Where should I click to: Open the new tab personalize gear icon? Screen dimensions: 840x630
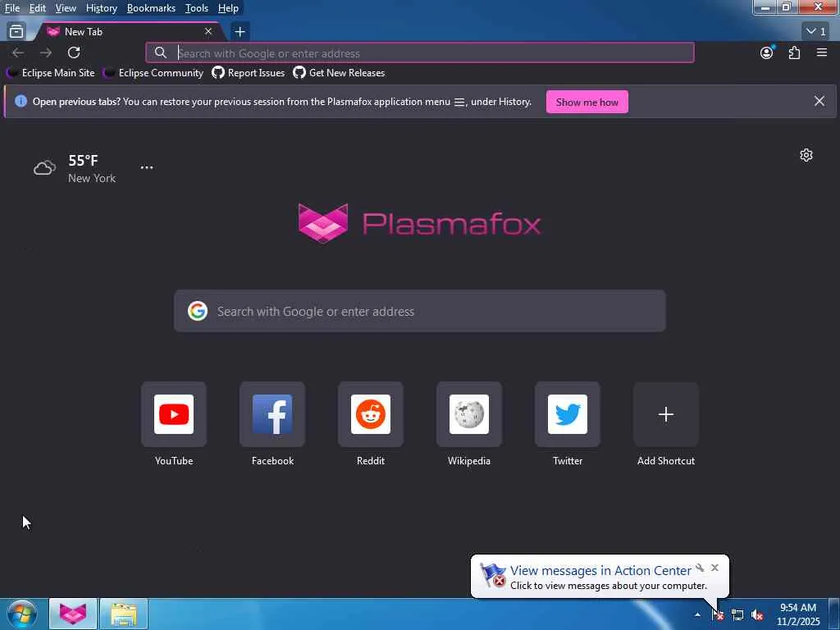pos(806,155)
